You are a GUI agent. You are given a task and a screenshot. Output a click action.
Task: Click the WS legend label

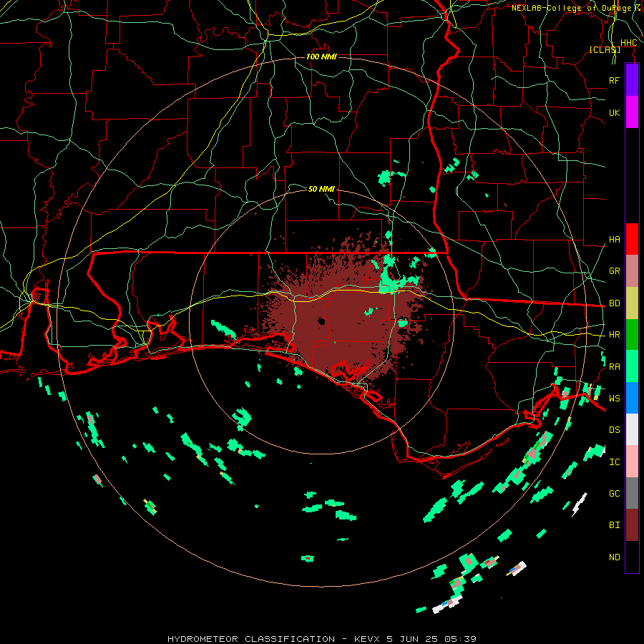pos(615,399)
